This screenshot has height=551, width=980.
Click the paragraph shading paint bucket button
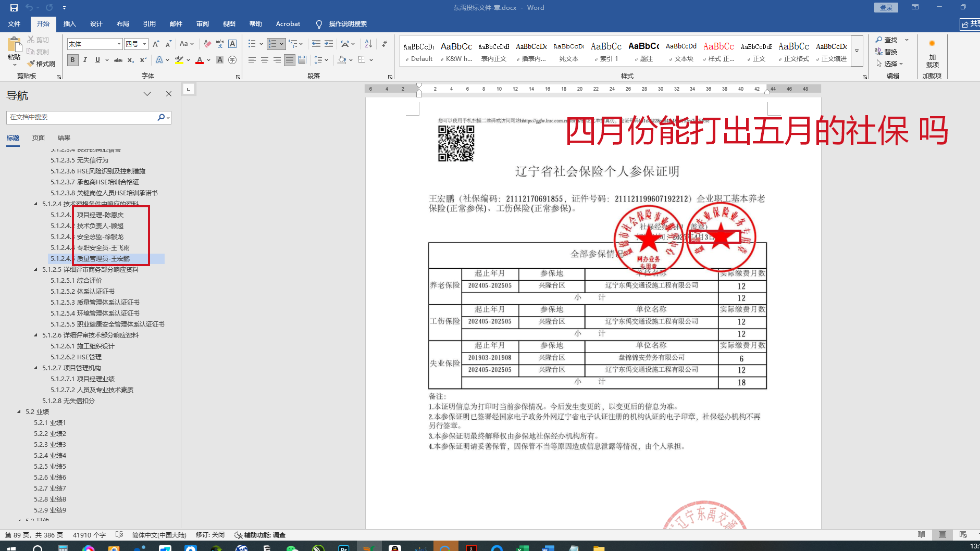[342, 60]
